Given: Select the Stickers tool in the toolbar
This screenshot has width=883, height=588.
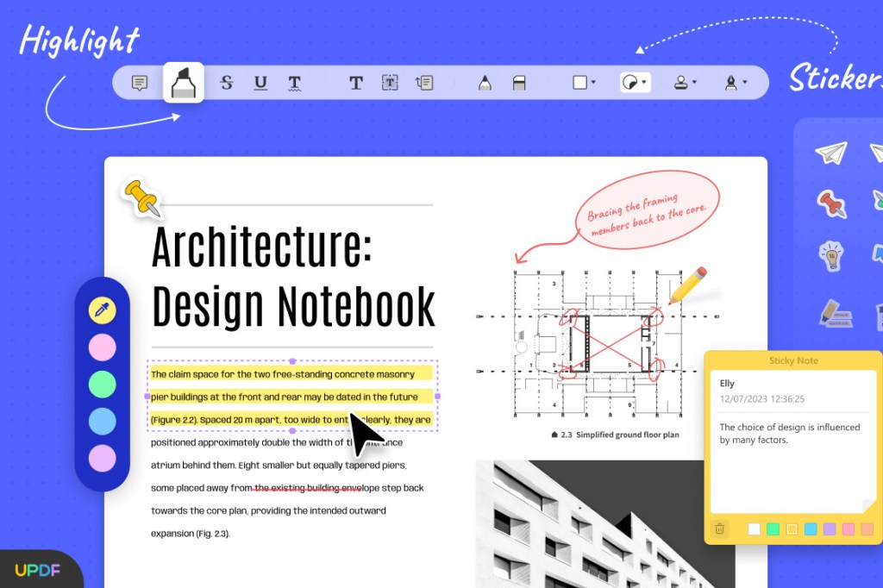Looking at the screenshot, I should pyautogui.click(x=629, y=83).
